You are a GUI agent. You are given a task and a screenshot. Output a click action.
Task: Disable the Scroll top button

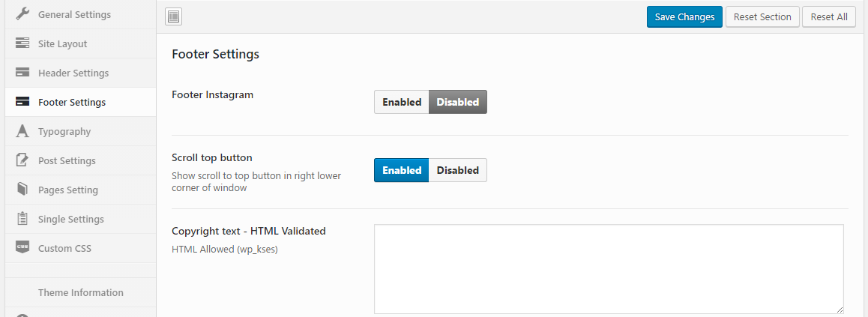pos(457,170)
